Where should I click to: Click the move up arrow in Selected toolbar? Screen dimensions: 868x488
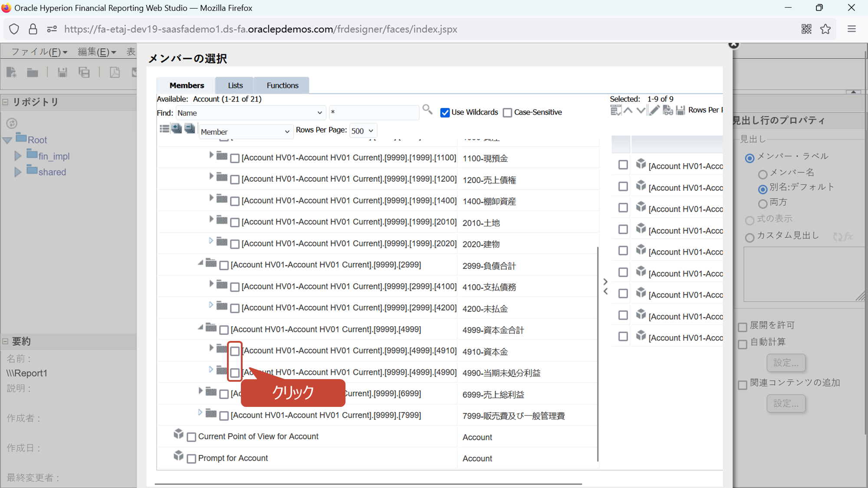(x=628, y=111)
